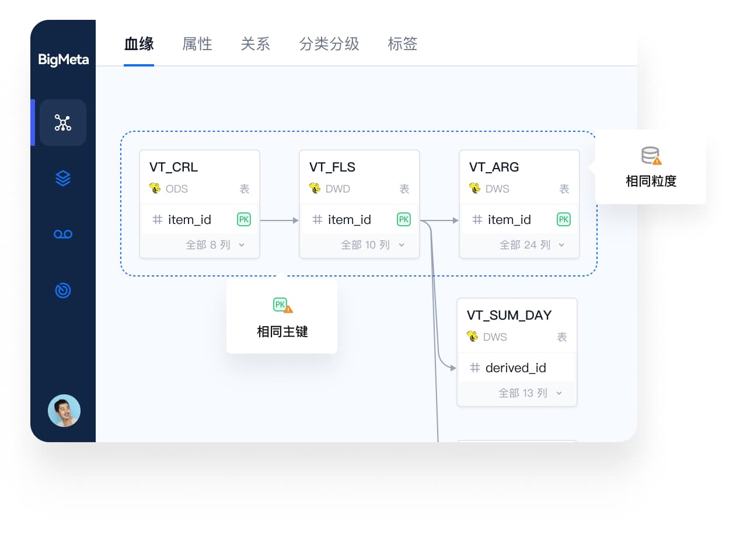
Task: Select the 相同主键 tooltip label
Action: tap(282, 331)
